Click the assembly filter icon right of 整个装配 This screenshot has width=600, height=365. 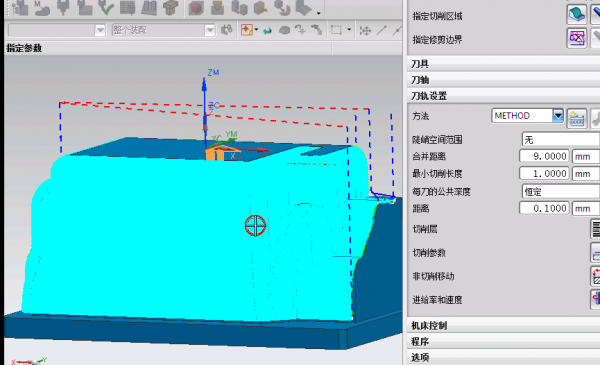(227, 29)
